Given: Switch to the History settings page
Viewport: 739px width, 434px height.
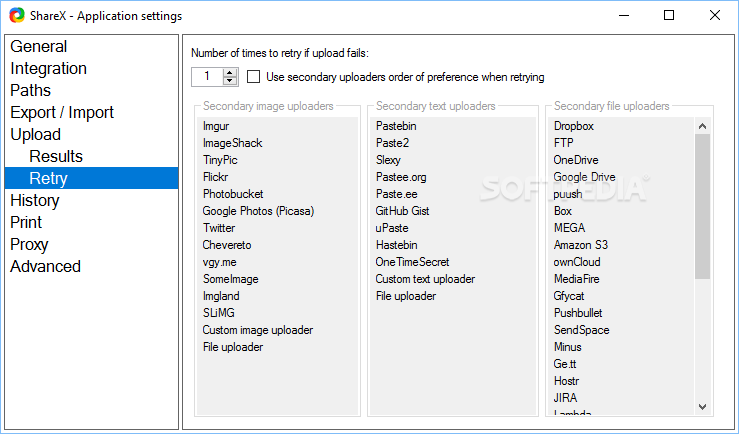Looking at the screenshot, I should click(35, 200).
